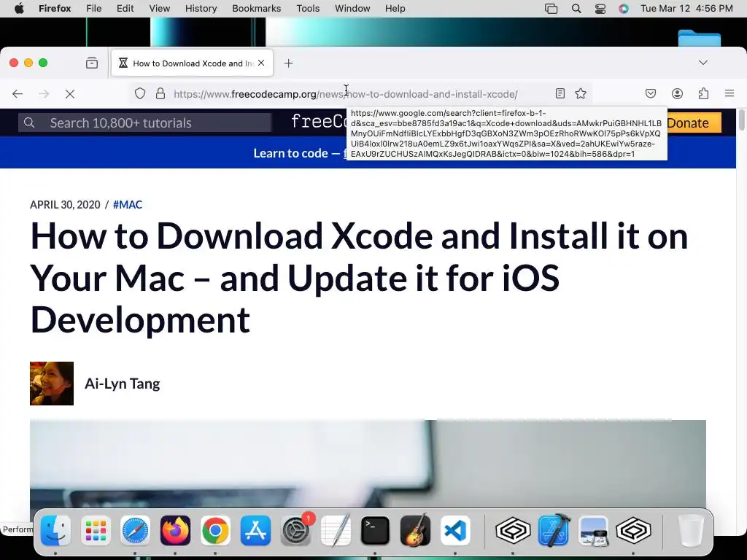Open Preview from the Dock
This screenshot has height=560, width=747.
pos(593,531)
